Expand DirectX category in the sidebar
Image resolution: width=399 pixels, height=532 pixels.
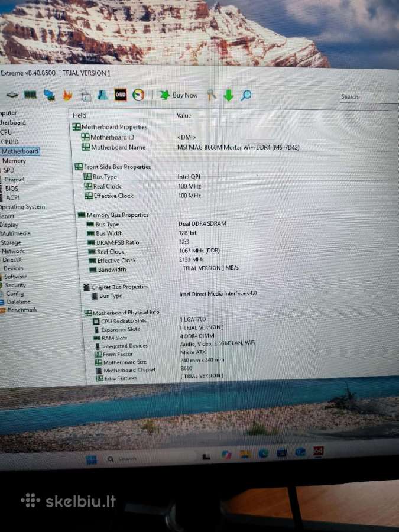[x=12, y=260]
